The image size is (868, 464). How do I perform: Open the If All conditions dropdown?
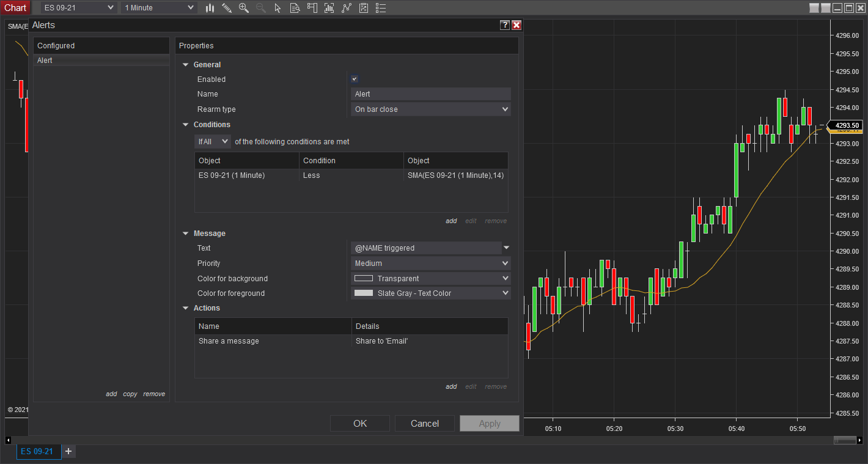pos(213,142)
